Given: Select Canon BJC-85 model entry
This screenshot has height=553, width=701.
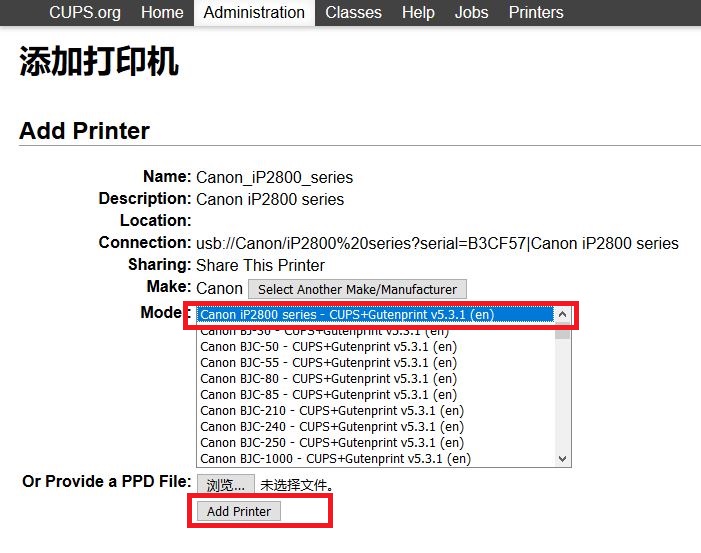Looking at the screenshot, I should [375, 395].
